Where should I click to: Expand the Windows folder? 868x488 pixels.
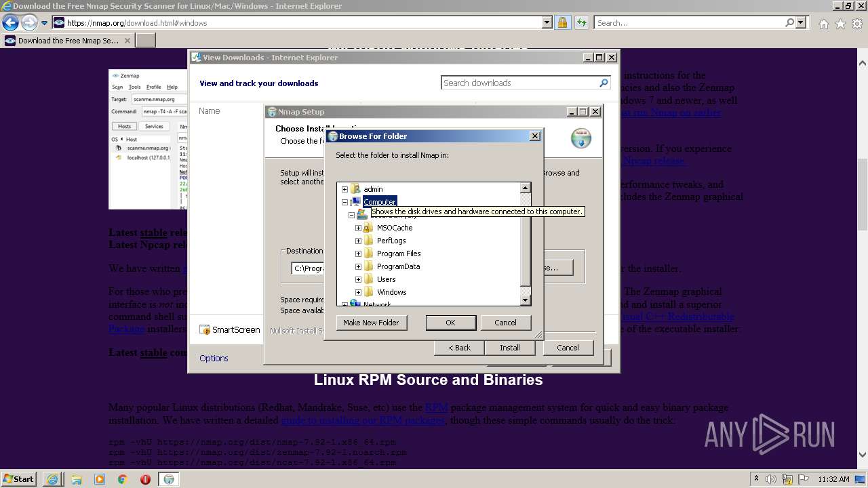click(x=358, y=292)
